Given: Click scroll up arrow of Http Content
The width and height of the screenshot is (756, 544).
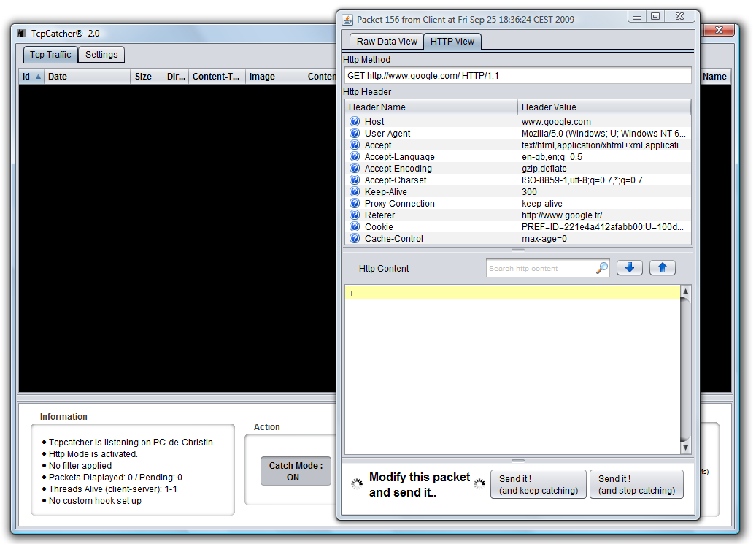Looking at the screenshot, I should click(x=686, y=291).
